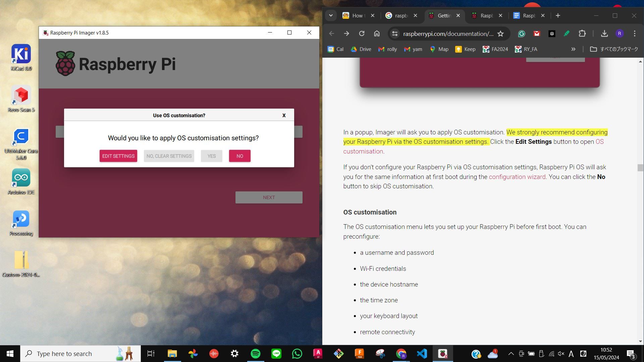This screenshot has width=644, height=362.
Task: Click the EDIT SETTINGS button in the dialog
Action: (118, 156)
